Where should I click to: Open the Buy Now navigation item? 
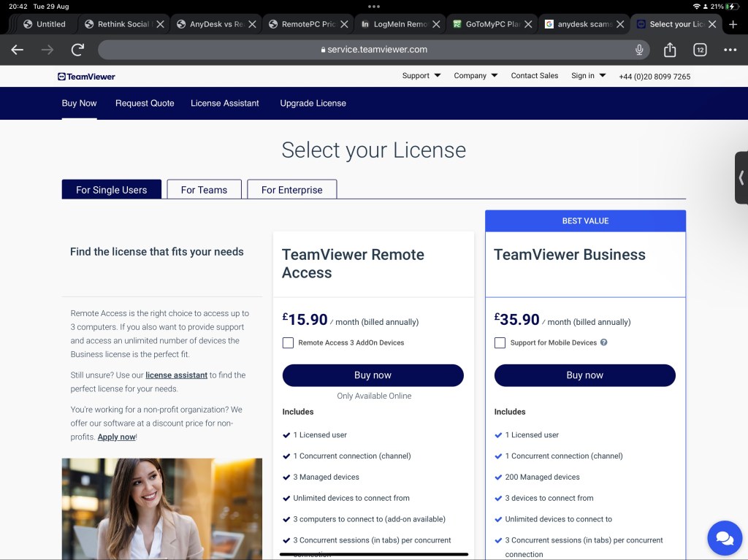(79, 103)
